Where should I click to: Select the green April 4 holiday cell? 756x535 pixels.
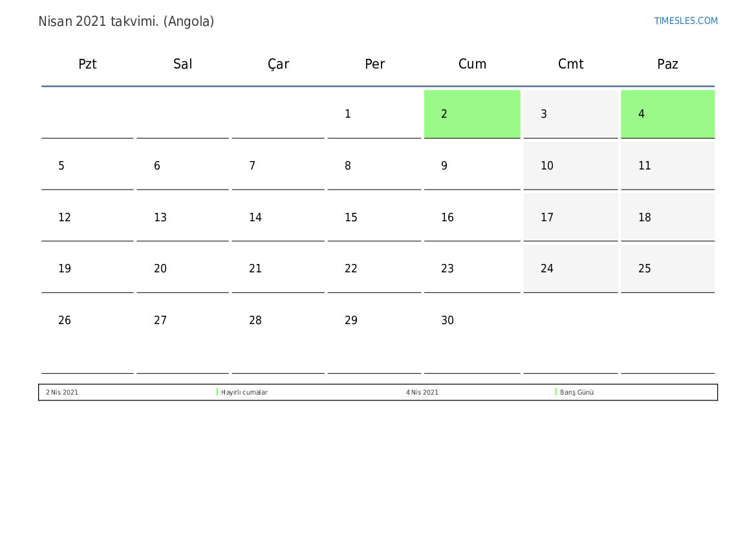pos(667,114)
